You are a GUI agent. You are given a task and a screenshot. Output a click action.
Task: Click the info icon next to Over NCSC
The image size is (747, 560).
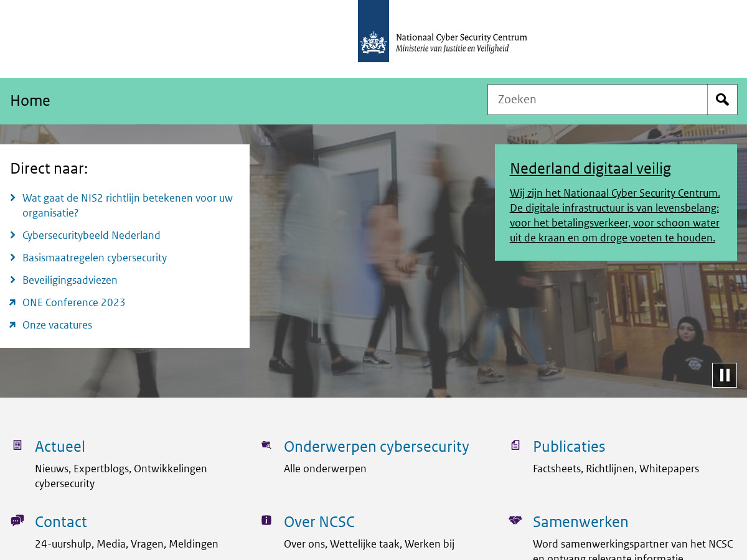(266, 520)
